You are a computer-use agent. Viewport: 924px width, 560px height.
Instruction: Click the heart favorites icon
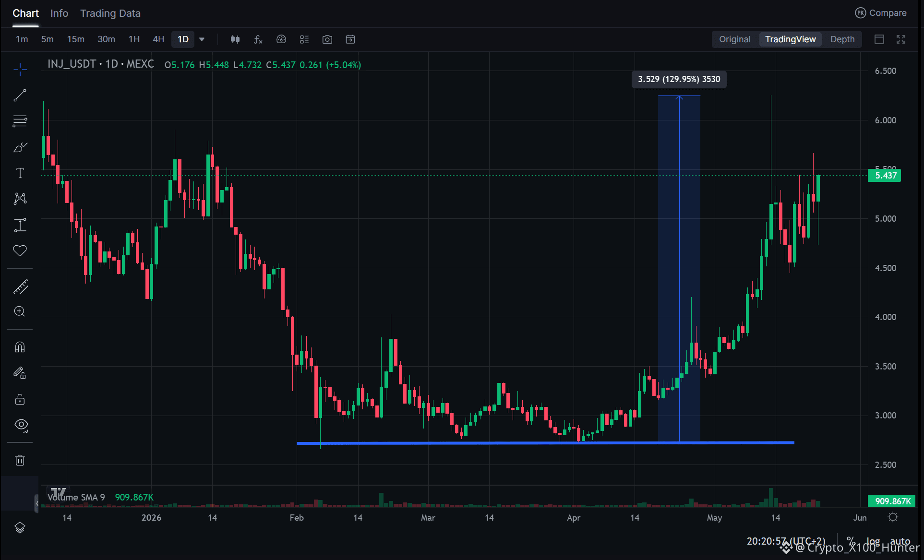20,250
